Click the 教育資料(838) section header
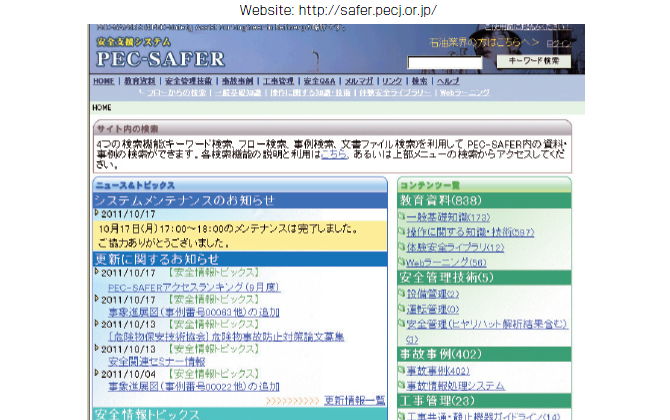 (x=485, y=200)
